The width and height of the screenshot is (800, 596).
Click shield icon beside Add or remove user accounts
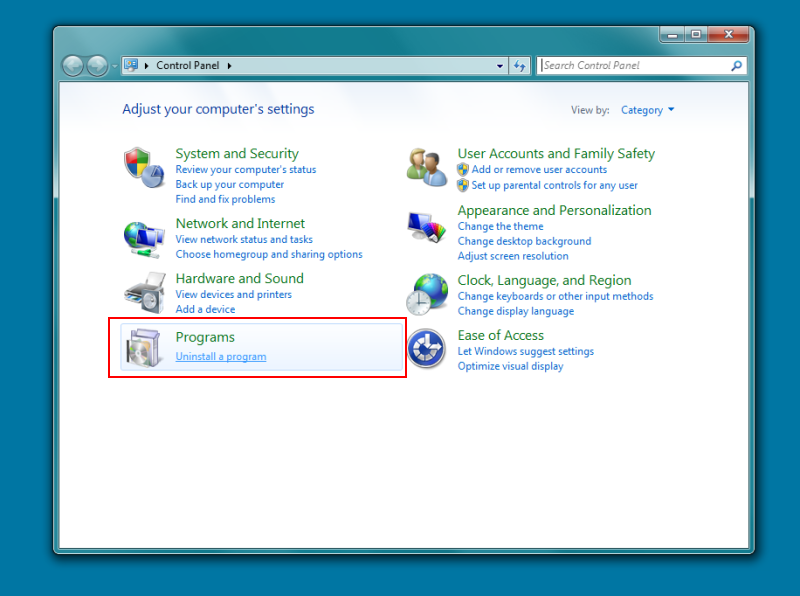pos(463,169)
